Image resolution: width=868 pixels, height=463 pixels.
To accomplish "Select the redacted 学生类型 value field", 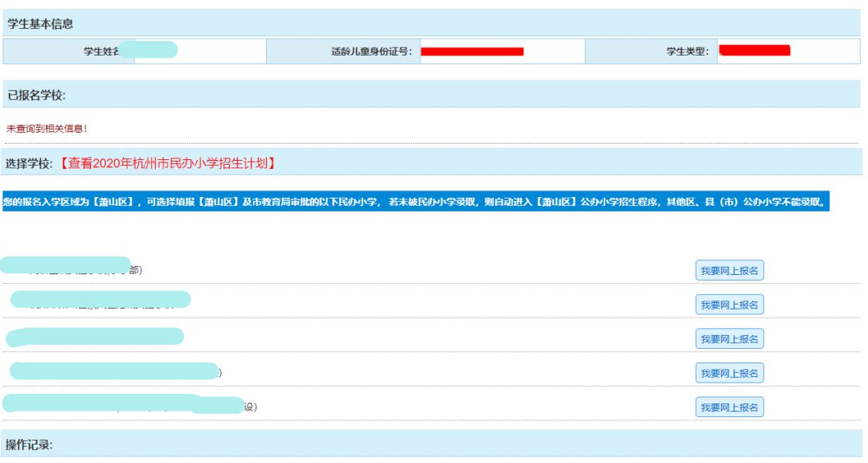I will tap(754, 51).
